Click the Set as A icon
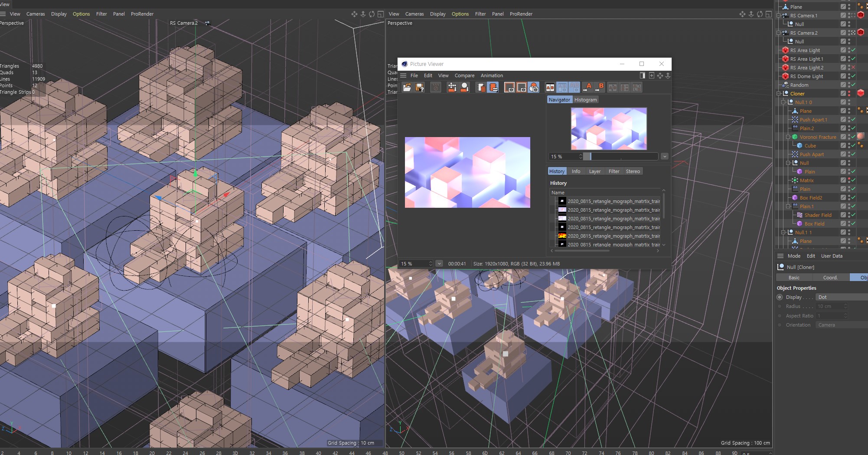The image size is (868, 455). click(587, 88)
